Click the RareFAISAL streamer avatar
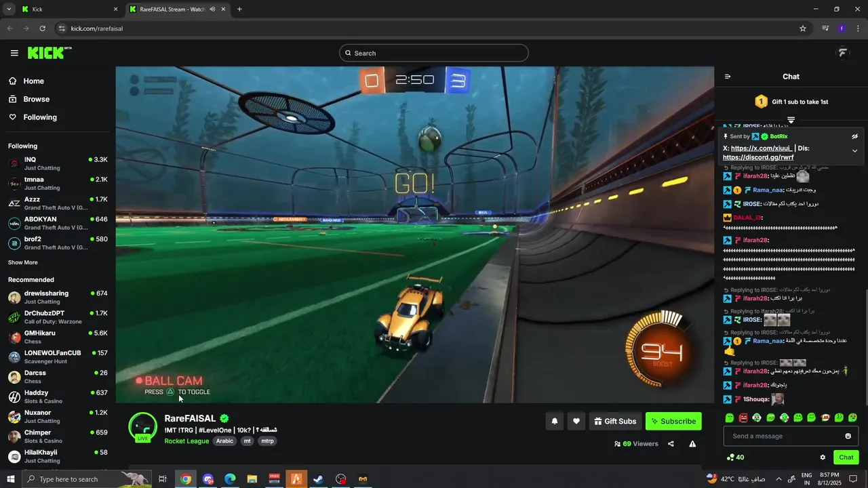 pyautogui.click(x=143, y=426)
